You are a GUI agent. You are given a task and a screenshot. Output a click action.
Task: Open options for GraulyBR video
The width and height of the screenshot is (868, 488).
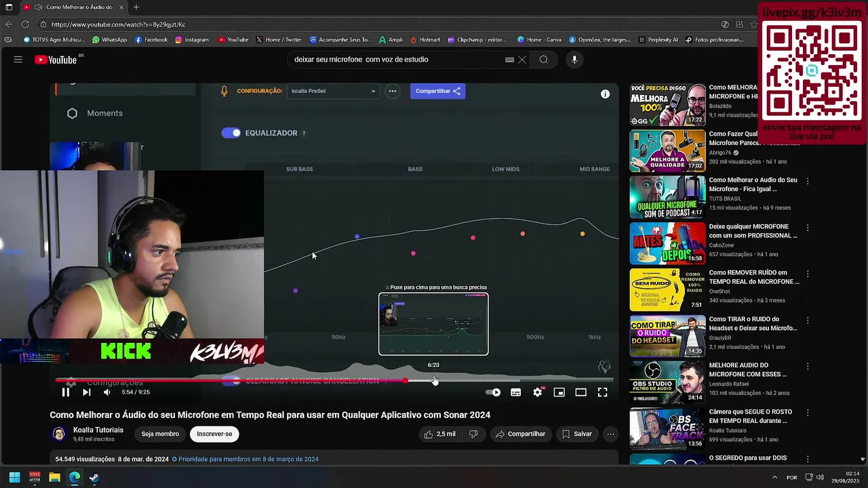pos(807,320)
